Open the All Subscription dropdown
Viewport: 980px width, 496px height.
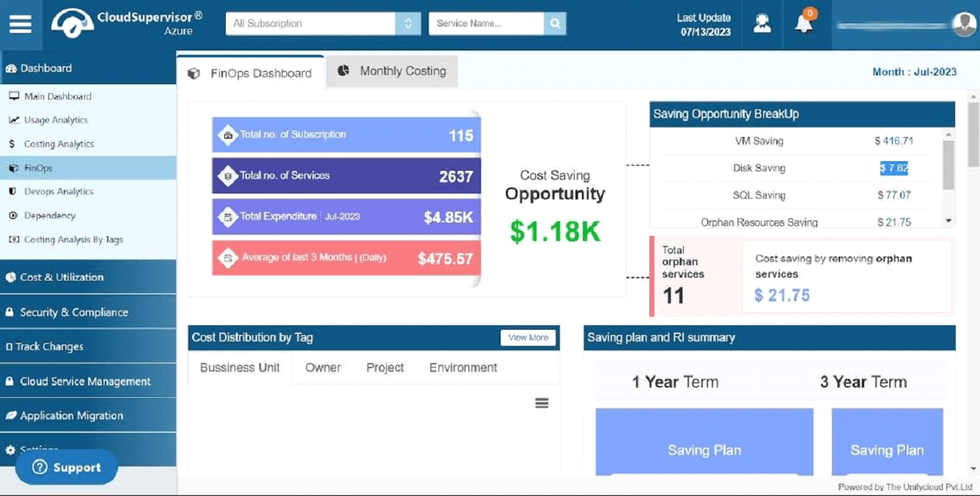pyautogui.click(x=323, y=23)
